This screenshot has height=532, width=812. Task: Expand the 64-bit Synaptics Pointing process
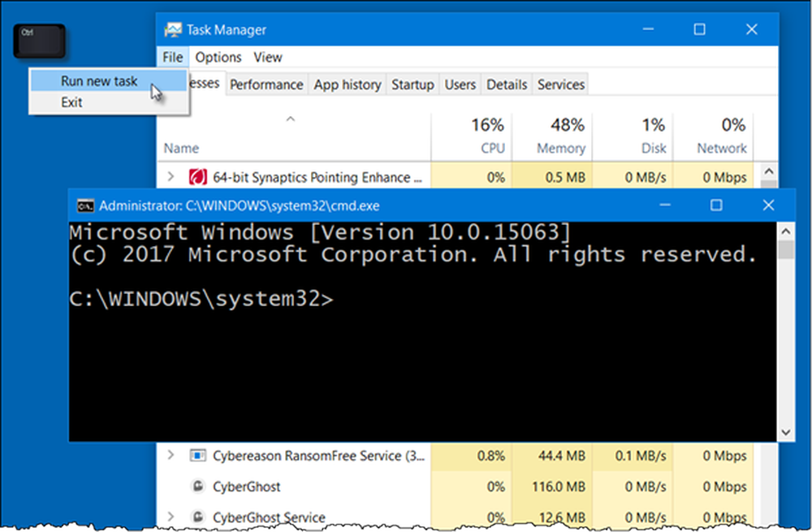[x=171, y=176]
